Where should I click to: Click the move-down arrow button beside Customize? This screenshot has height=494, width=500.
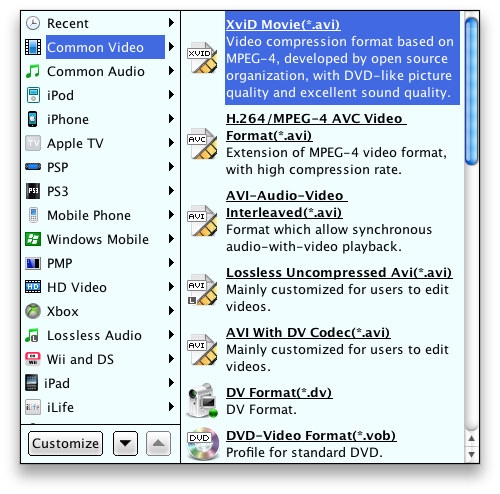click(x=125, y=443)
